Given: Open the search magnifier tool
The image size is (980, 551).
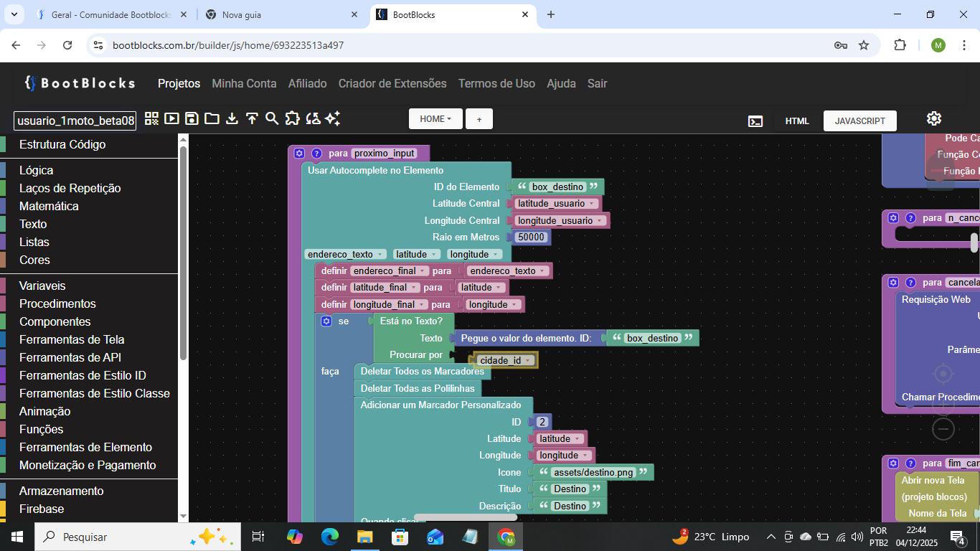Looking at the screenshot, I should (272, 119).
